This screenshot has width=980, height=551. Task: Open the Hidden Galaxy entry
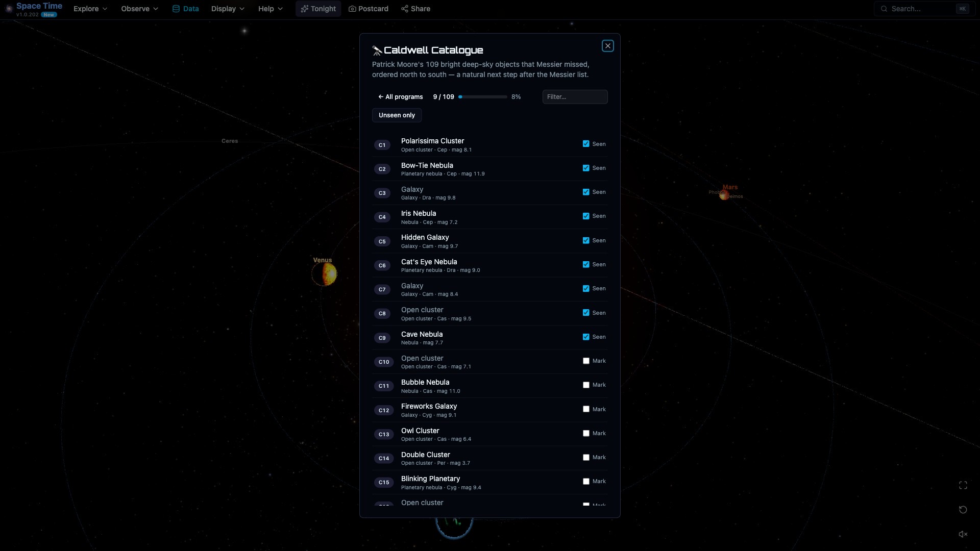490,241
